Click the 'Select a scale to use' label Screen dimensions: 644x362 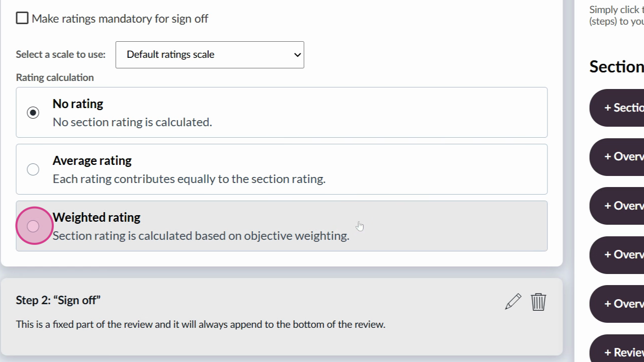click(x=60, y=54)
